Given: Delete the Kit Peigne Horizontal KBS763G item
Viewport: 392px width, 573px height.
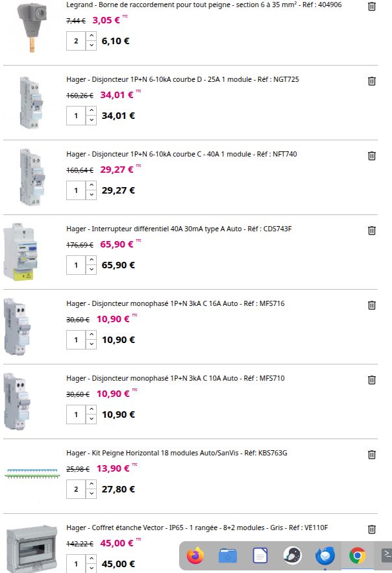Looking at the screenshot, I should (x=372, y=455).
